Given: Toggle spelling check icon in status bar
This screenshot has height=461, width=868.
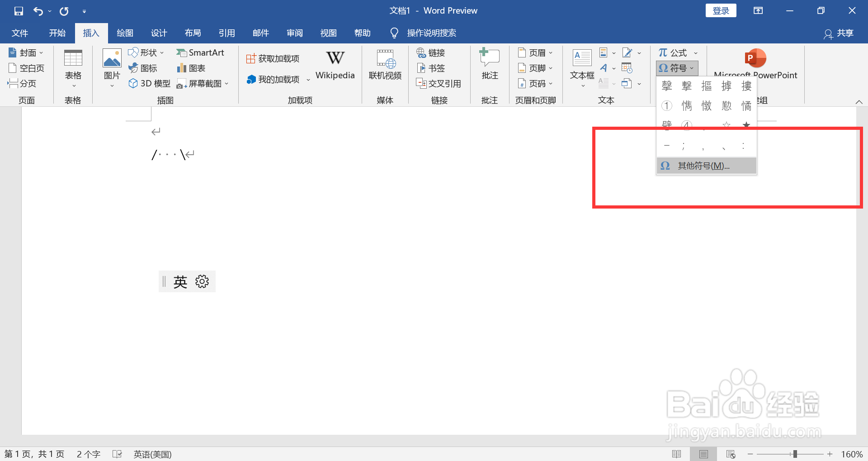Looking at the screenshot, I should [117, 454].
